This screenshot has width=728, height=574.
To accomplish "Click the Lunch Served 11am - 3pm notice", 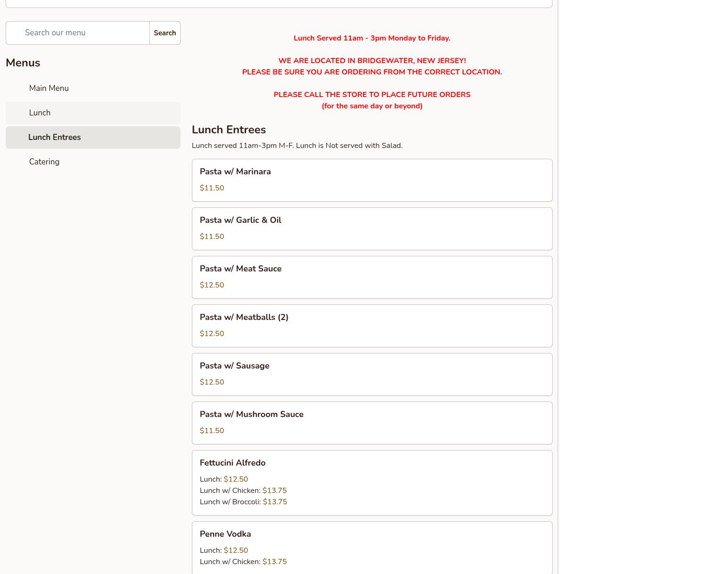I will [372, 38].
